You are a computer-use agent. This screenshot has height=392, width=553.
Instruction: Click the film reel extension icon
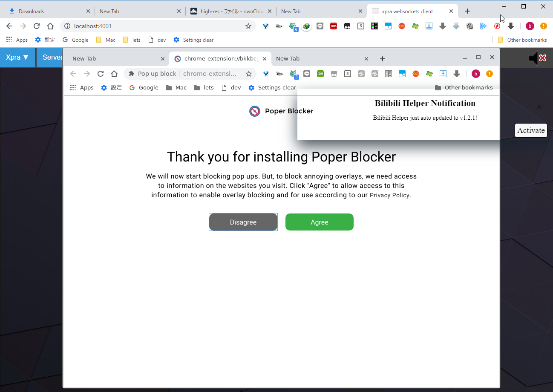[x=470, y=26]
